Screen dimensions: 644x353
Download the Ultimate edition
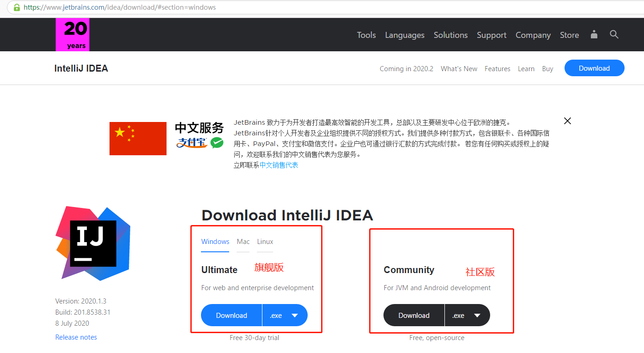tap(231, 315)
